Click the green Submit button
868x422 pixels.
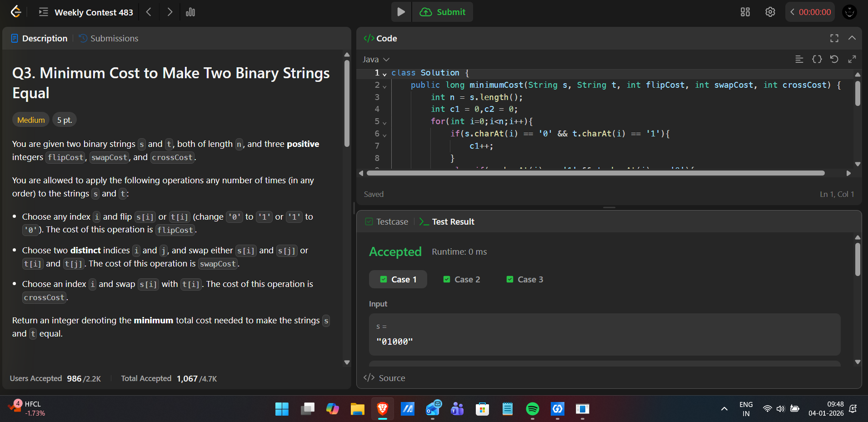pyautogui.click(x=443, y=12)
